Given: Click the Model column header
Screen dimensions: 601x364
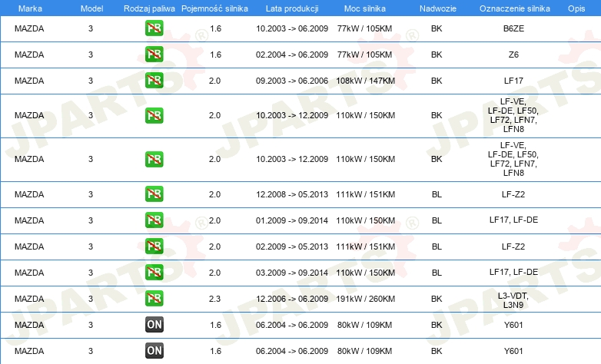Looking at the screenshot, I should tap(91, 8).
